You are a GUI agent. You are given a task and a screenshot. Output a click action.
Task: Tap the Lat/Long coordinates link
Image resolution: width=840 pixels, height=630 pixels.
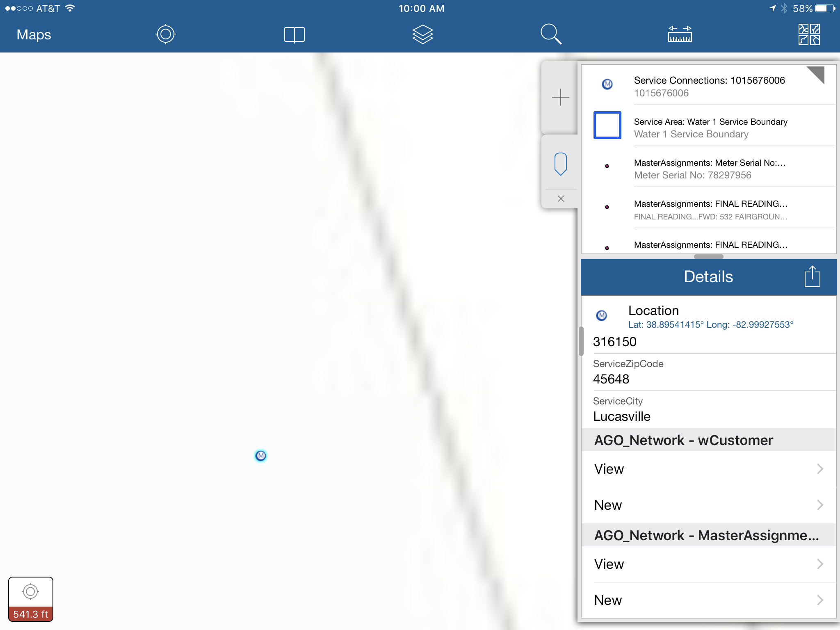click(710, 324)
